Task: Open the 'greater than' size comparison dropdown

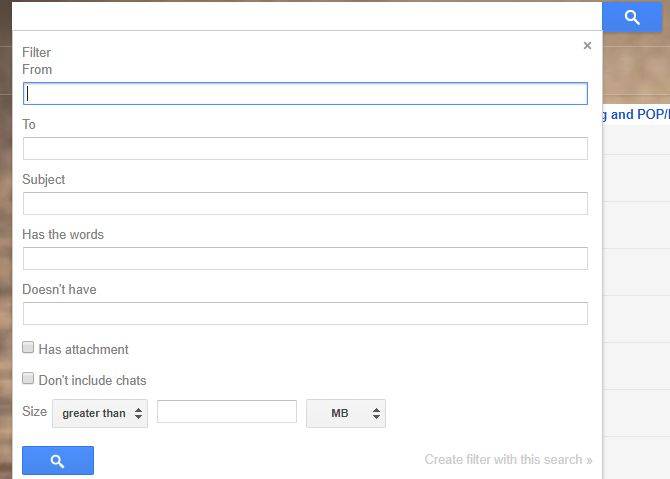Action: (100, 413)
